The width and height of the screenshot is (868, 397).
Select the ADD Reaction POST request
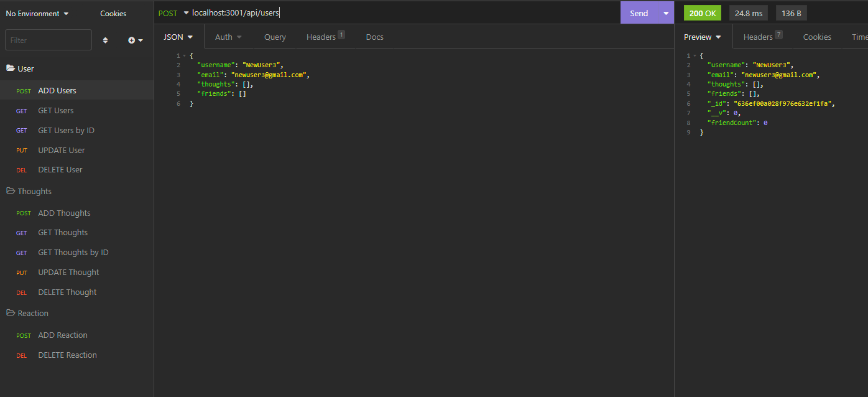tap(62, 335)
